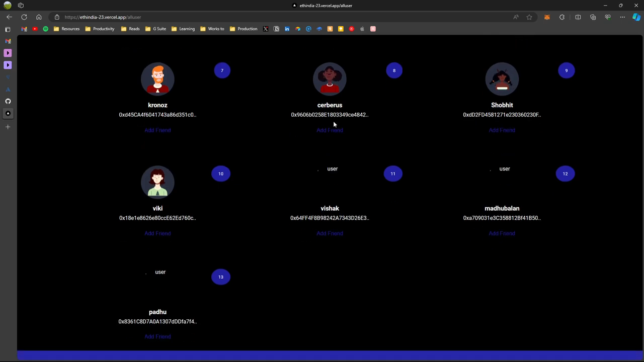Click the username text vishak
Viewport: 644px width, 362px height.
(x=330, y=208)
